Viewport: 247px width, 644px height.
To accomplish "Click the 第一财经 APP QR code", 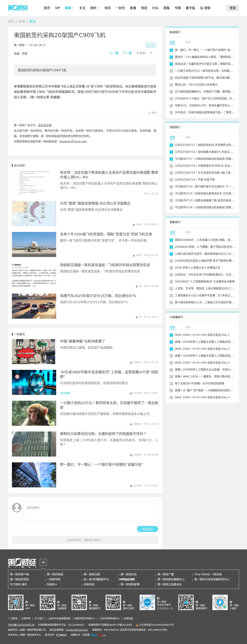I will (16, 603).
